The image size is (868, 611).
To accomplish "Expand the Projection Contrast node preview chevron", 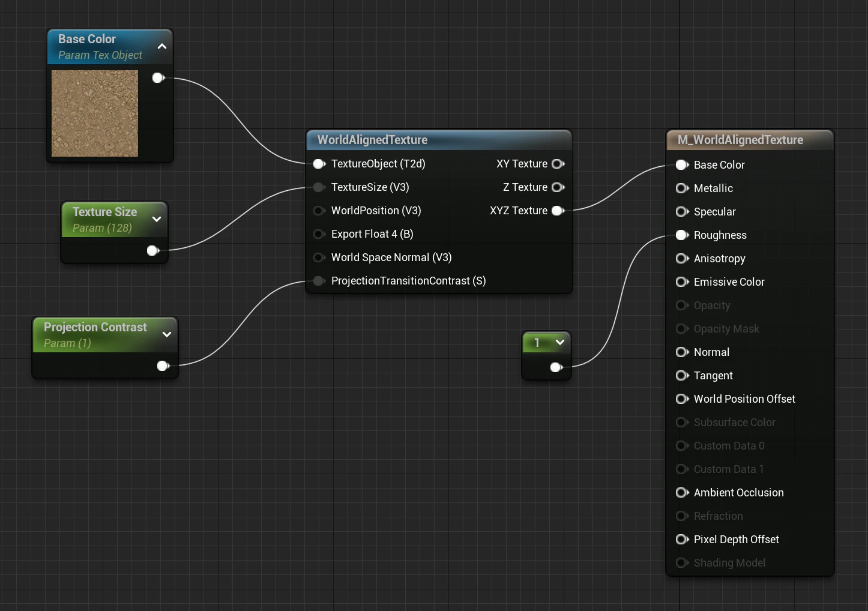I will (167, 334).
